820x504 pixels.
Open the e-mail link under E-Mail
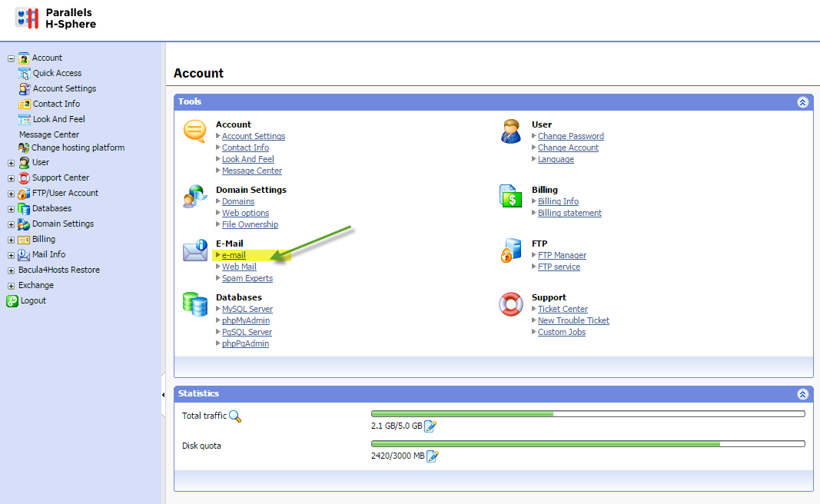(234, 255)
